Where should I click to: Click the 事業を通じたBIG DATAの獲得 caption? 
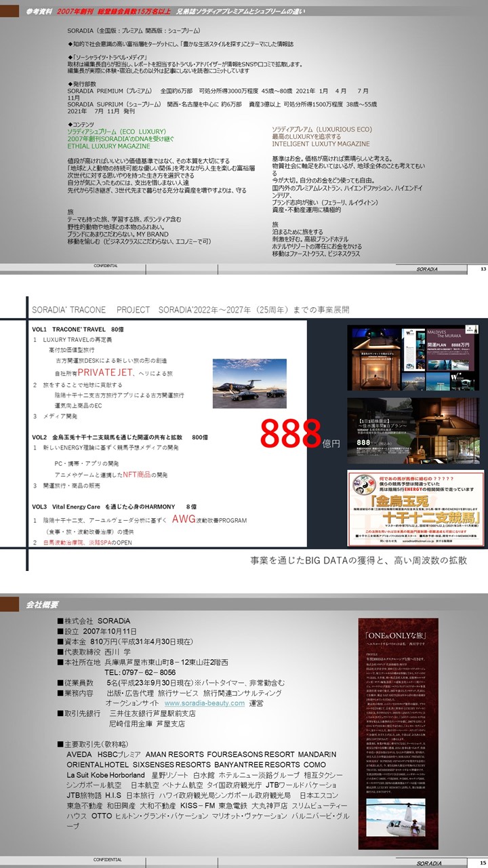point(359,561)
